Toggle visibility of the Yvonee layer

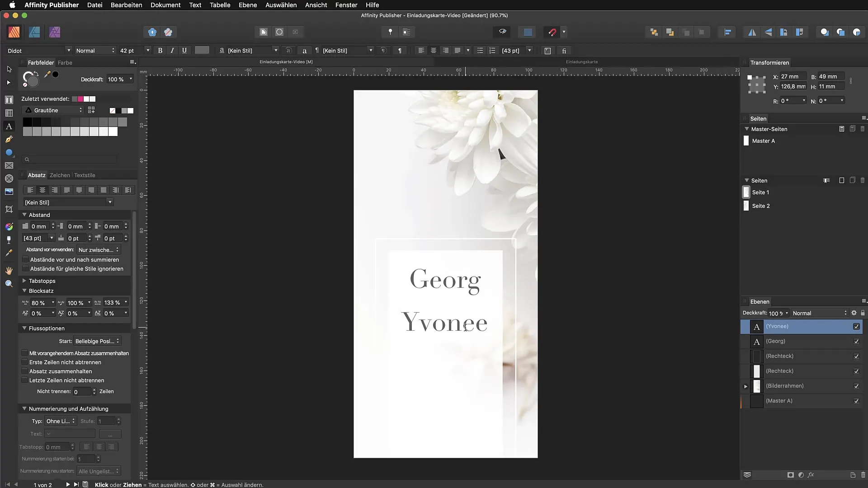(x=856, y=327)
